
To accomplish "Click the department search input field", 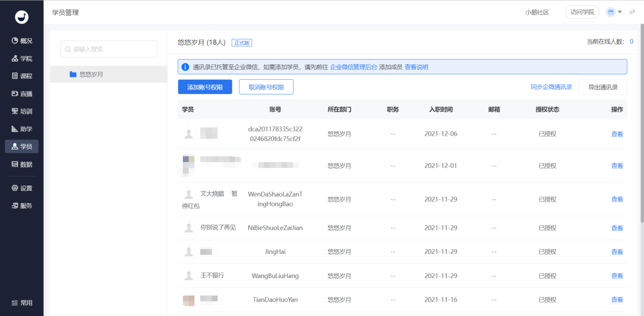I will pos(109,49).
